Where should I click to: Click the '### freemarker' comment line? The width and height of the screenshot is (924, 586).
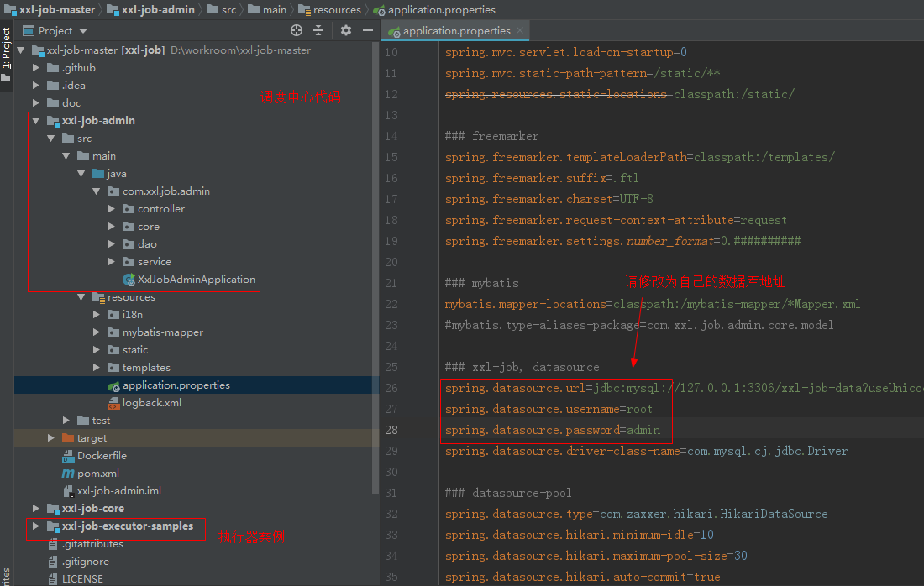pyautogui.click(x=491, y=137)
